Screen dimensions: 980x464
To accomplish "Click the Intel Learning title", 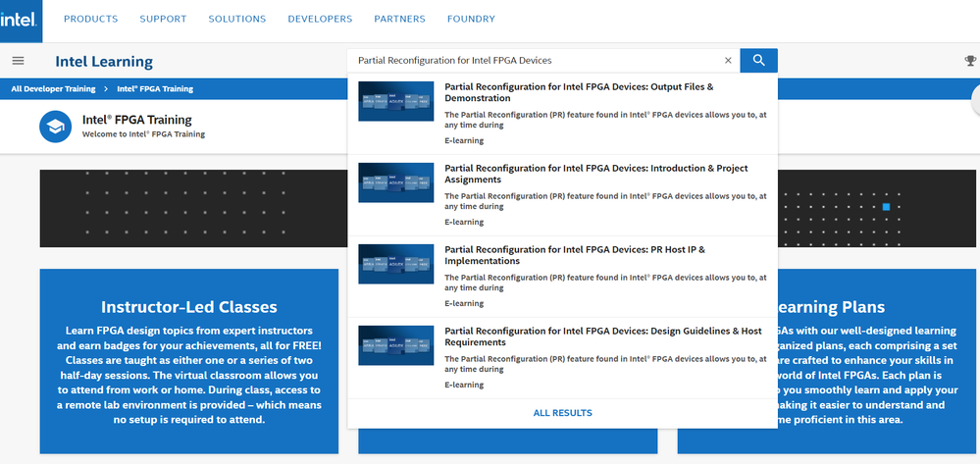I will click(x=104, y=61).
